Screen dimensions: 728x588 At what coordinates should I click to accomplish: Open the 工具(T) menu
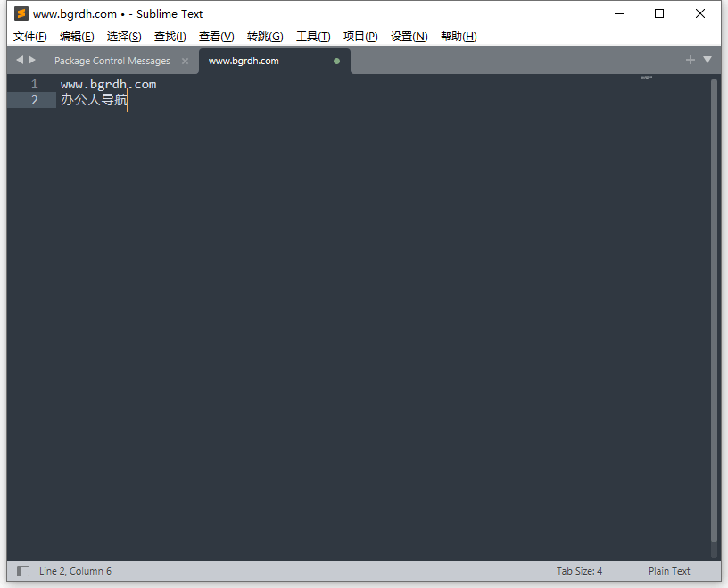(313, 37)
